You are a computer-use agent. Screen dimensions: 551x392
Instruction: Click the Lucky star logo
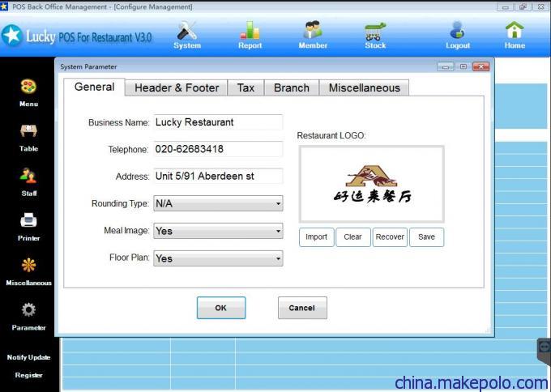(12, 35)
